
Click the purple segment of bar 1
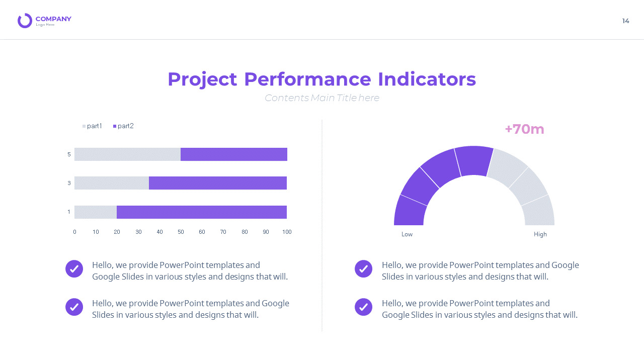(201, 212)
